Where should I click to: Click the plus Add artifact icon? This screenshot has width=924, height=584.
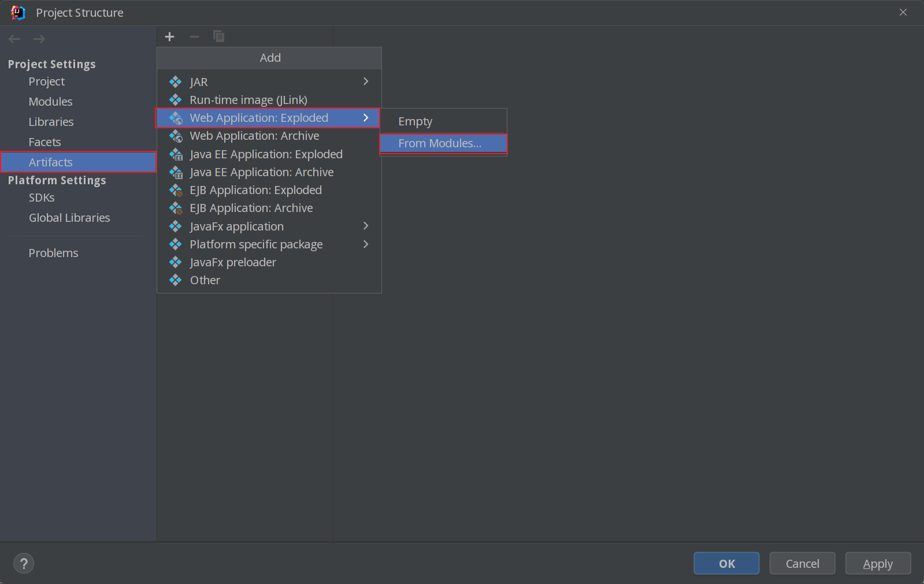169,37
